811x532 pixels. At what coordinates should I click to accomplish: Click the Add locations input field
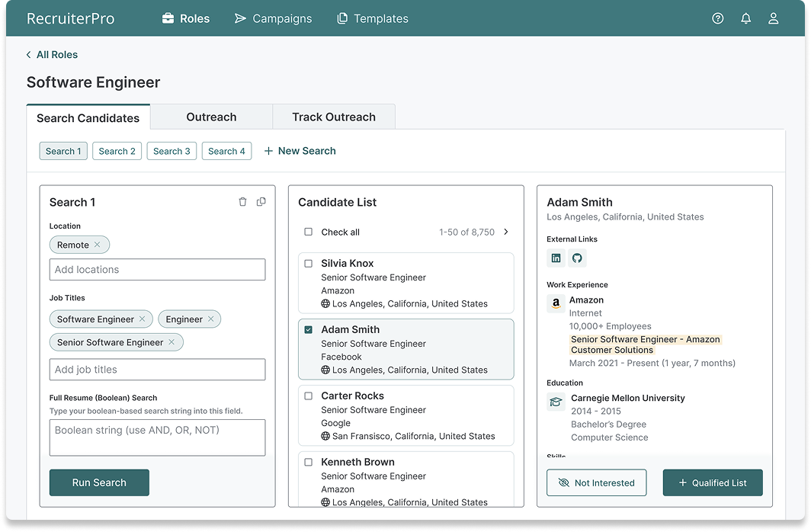pyautogui.click(x=157, y=270)
